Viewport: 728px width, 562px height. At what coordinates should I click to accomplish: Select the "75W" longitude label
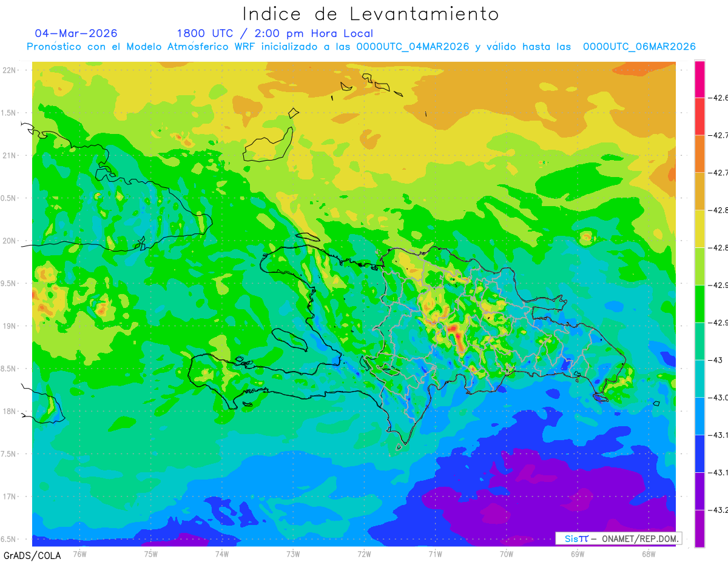151,554
